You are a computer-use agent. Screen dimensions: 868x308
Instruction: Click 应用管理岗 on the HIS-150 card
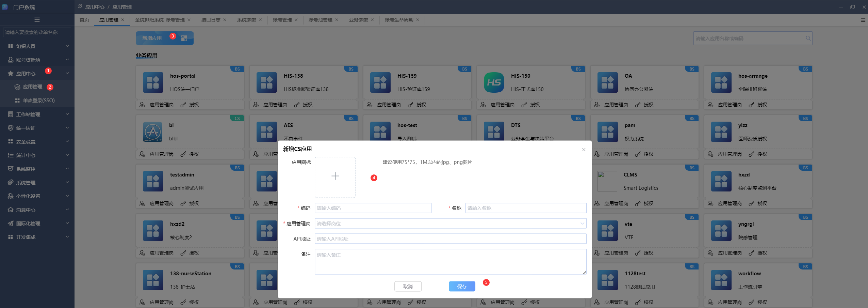503,105
